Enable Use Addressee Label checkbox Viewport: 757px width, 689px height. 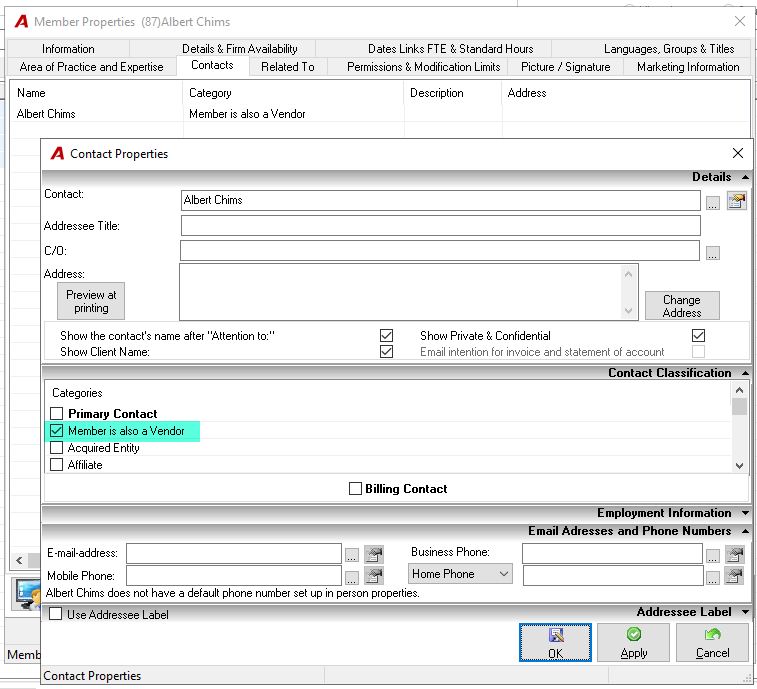[x=56, y=614]
